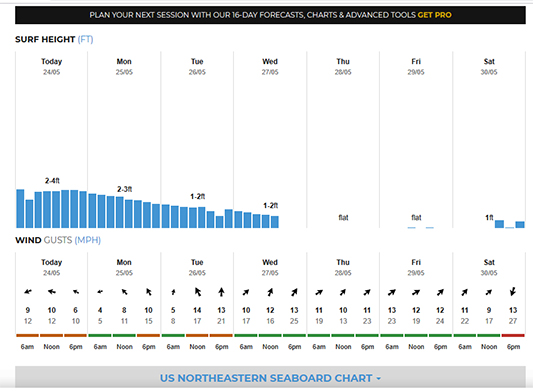
Task: Click orange wind rating bar Today Noon
Action: click(x=51, y=336)
